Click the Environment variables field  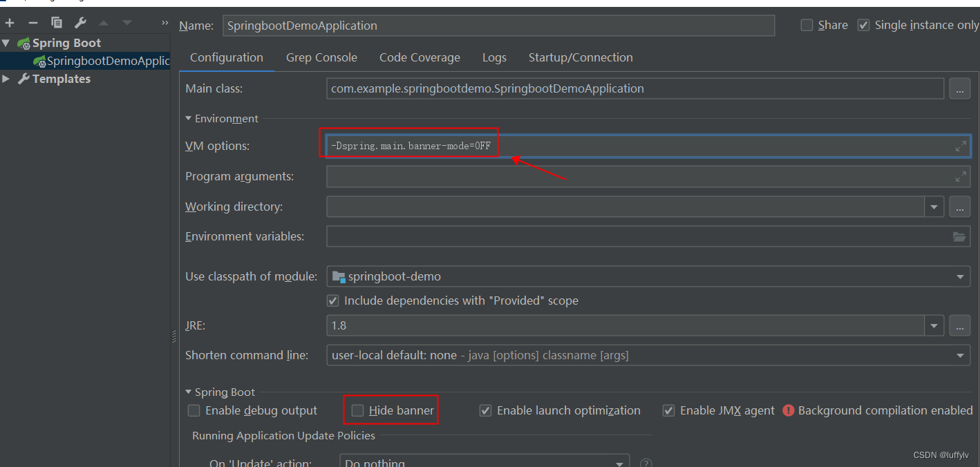(x=648, y=236)
